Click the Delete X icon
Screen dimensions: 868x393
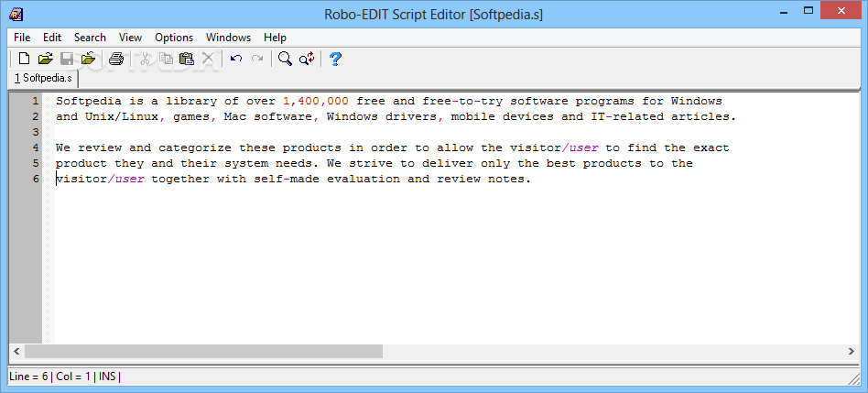[208, 58]
